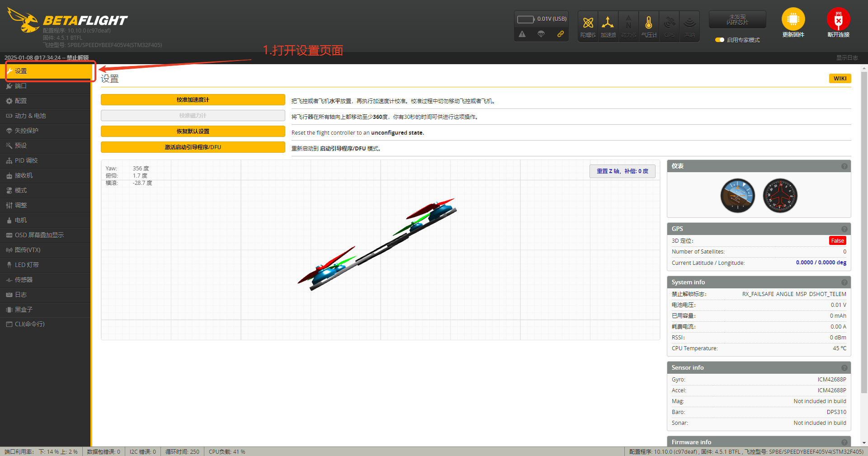Toggle the 启用专家模式 expert mode switch
868x456 pixels.
point(720,40)
